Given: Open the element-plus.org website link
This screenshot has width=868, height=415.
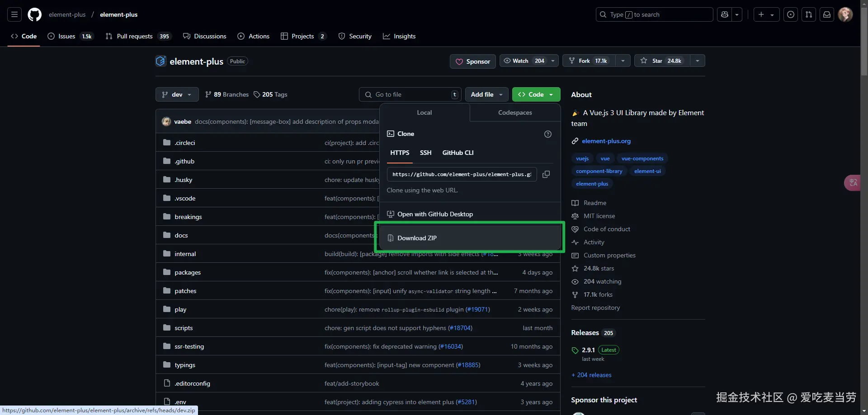Looking at the screenshot, I should [606, 141].
